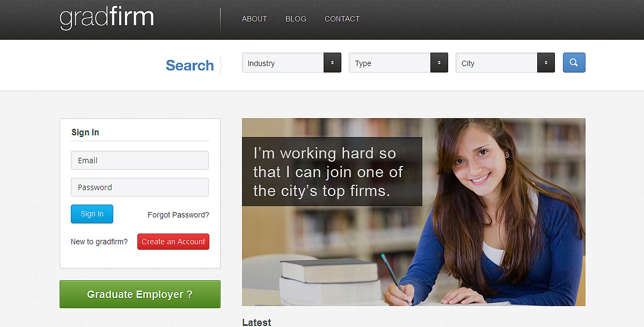Select the City combo box field

505,63
